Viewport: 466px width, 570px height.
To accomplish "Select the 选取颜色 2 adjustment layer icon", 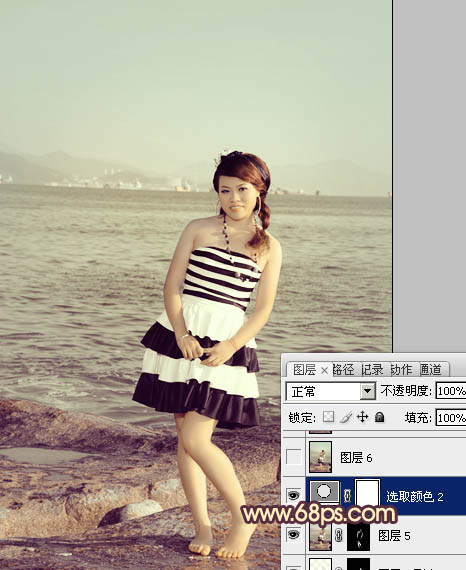I will [x=324, y=492].
